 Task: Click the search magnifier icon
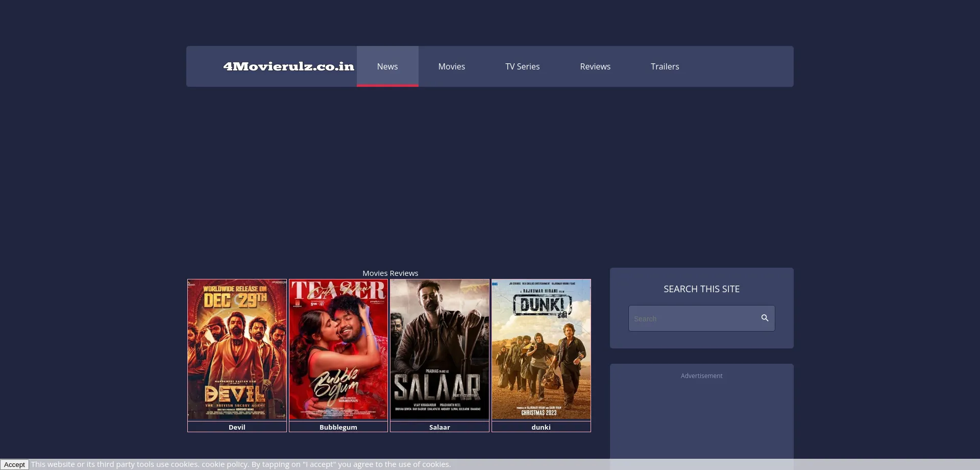(765, 318)
